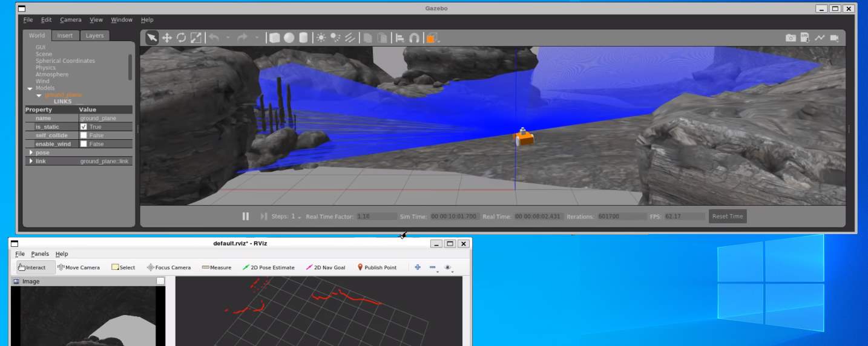Viewport: 868px width, 346px height.
Task: Open the undo history dropdown arrow
Action: click(228, 38)
